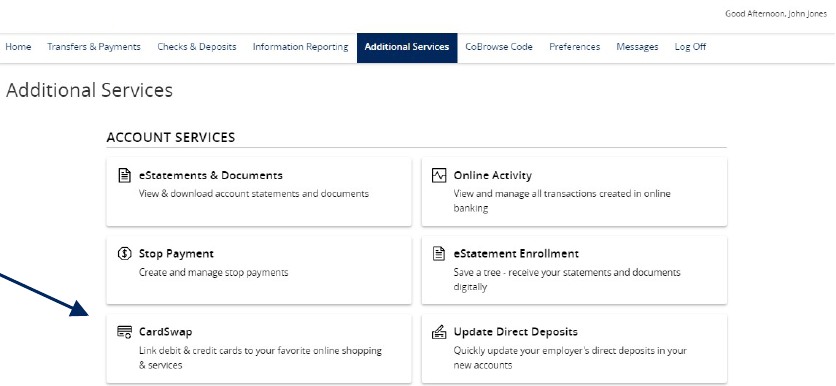The height and width of the screenshot is (386, 836).
Task: Open the Update Direct Deposits title link
Action: pyautogui.click(x=516, y=332)
